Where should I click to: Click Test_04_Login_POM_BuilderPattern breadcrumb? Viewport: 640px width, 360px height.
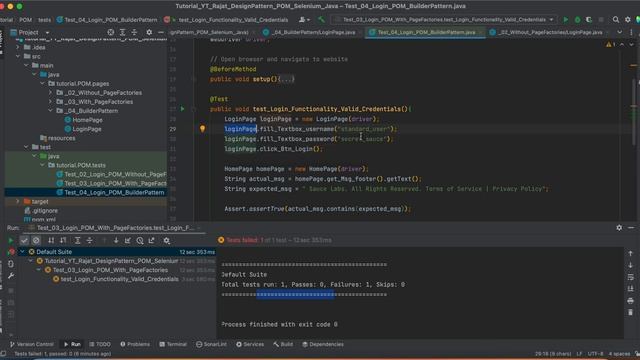coord(107,20)
